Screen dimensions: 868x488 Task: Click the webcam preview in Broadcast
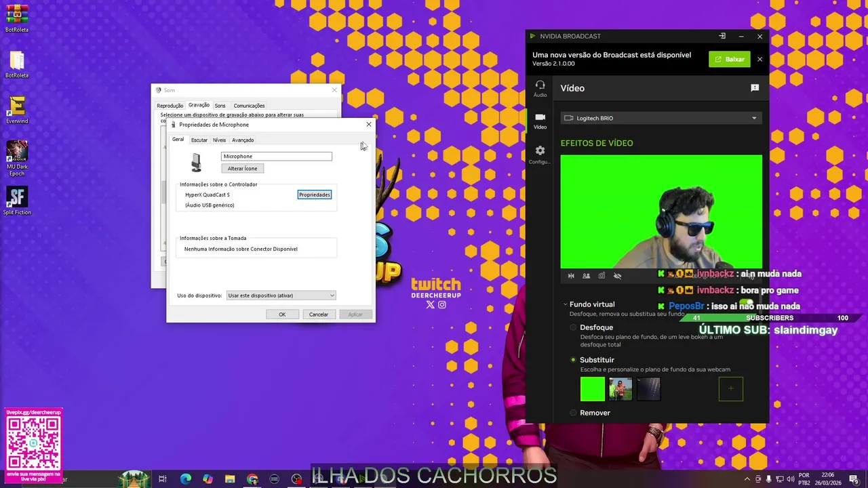(661, 212)
